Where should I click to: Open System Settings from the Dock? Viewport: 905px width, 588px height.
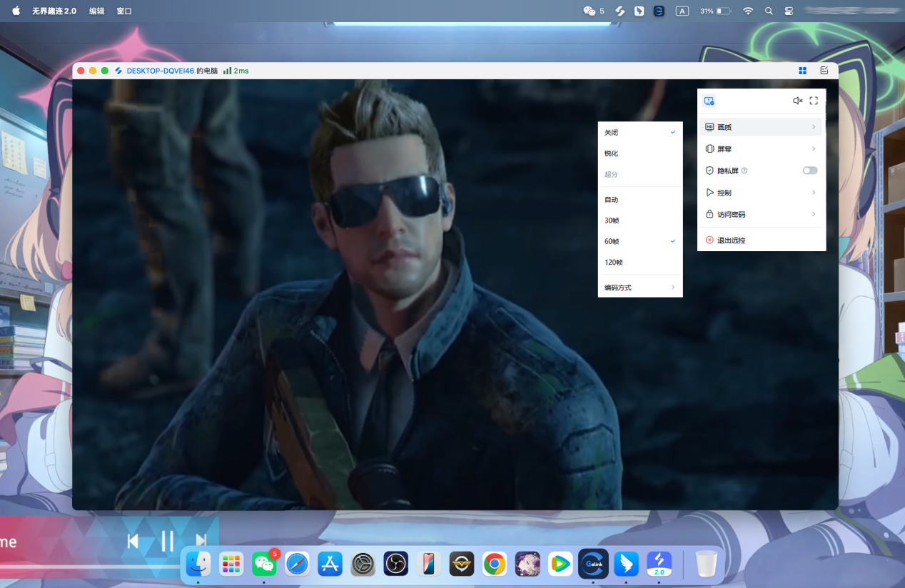click(363, 564)
